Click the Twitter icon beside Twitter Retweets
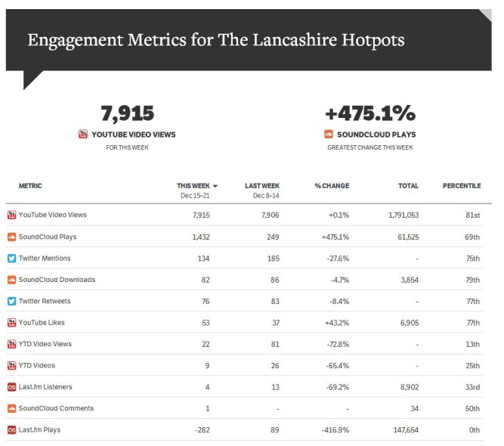 pos(11,301)
